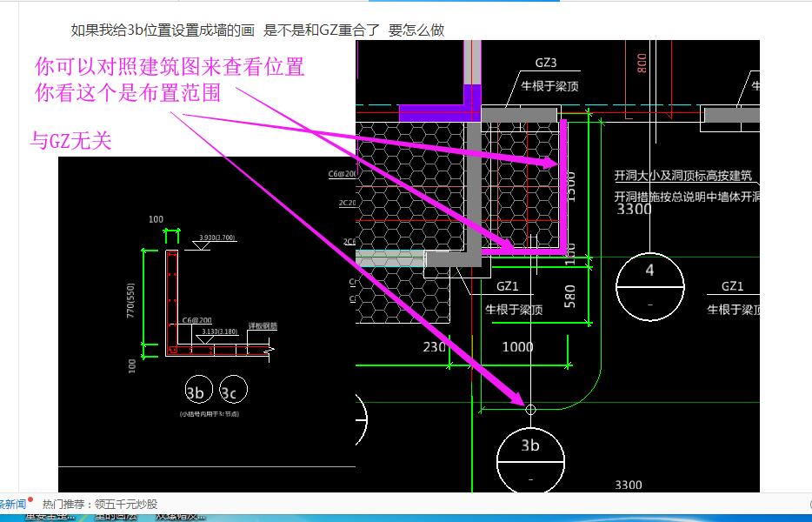Click the 580 vertical dimension value
Screen dimensions: 812x522
click(569, 296)
